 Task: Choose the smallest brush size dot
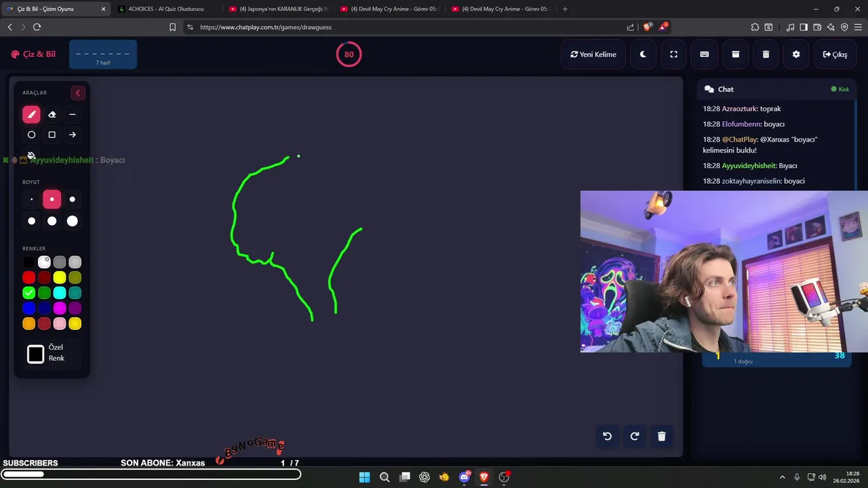[x=31, y=199]
